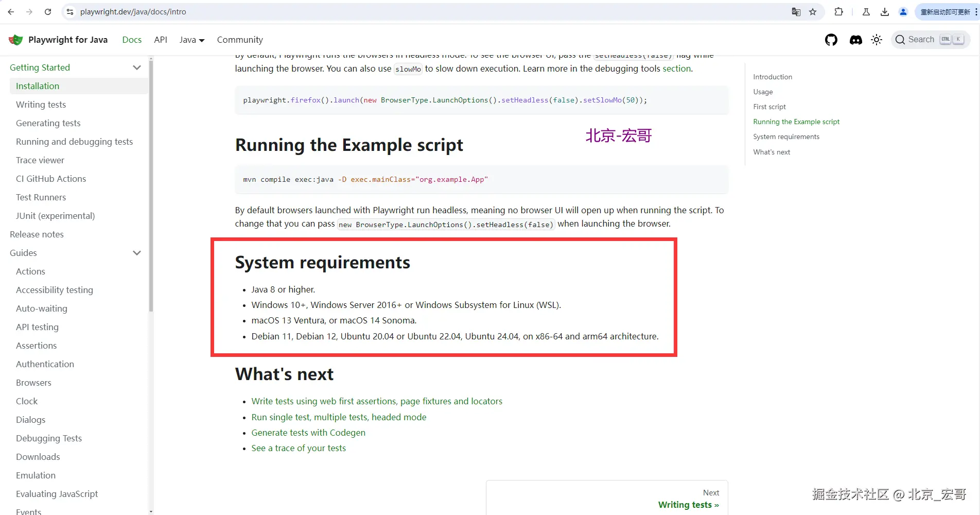Collapse the Getting Started chevron
The width and height of the screenshot is (980, 515).
[137, 67]
